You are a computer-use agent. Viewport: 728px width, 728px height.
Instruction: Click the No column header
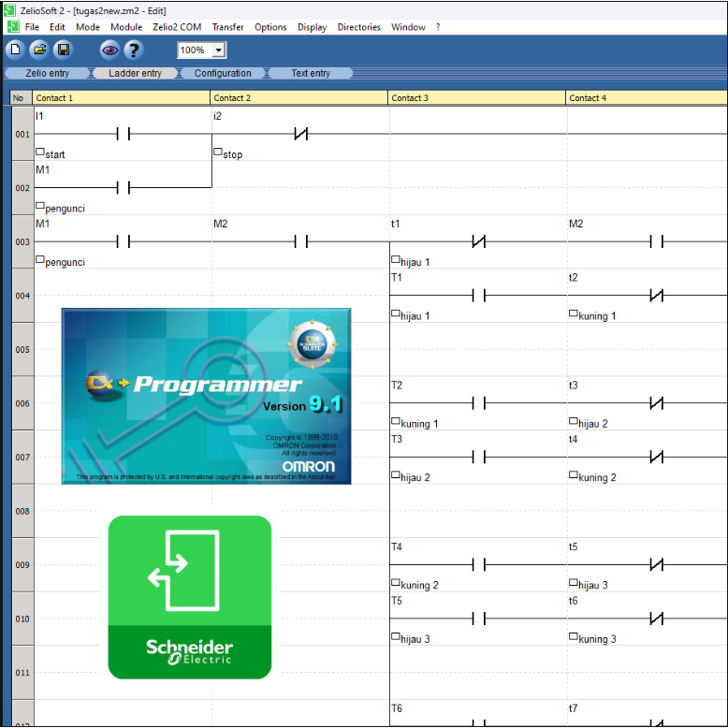pos(21,98)
